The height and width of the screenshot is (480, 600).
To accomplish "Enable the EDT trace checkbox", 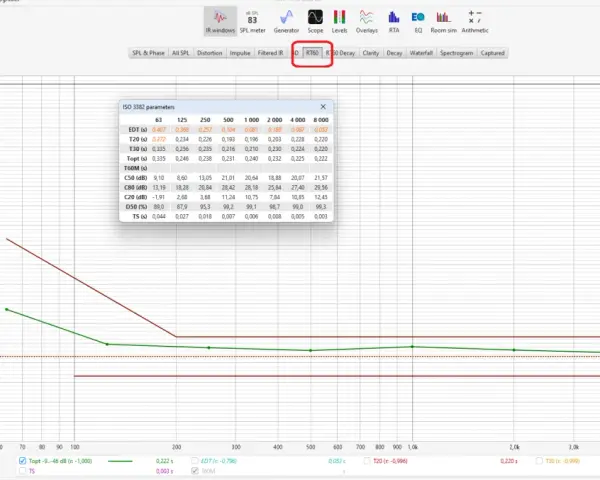I will pyautogui.click(x=195, y=461).
